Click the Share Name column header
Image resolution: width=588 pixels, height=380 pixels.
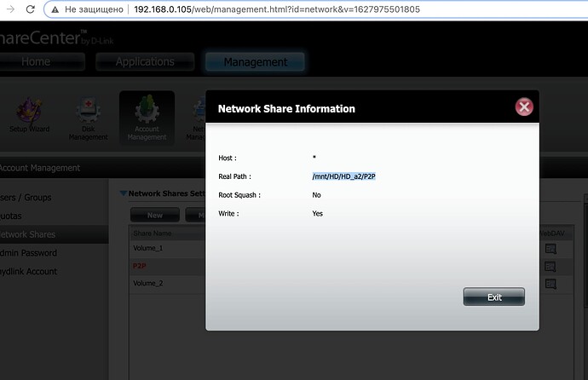(153, 233)
